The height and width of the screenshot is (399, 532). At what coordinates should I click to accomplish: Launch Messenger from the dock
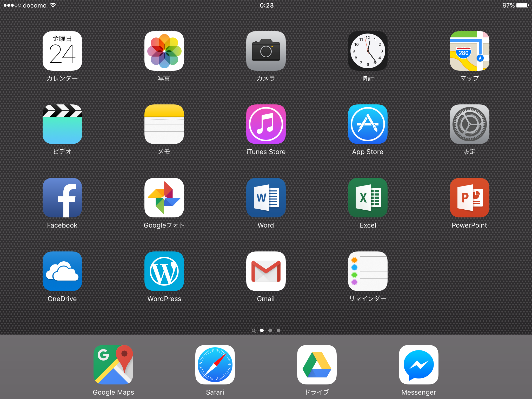[419, 365]
